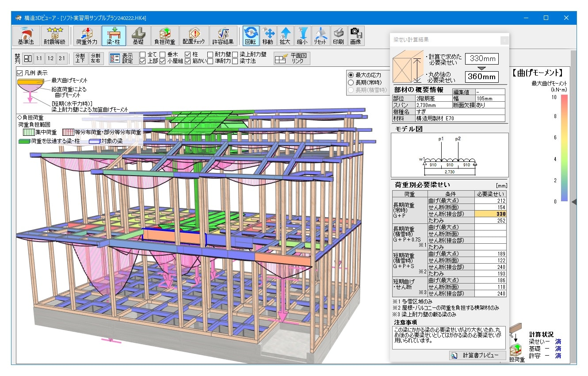Click the menu icon on 梁せい計算結果 panel

[x=504, y=40]
